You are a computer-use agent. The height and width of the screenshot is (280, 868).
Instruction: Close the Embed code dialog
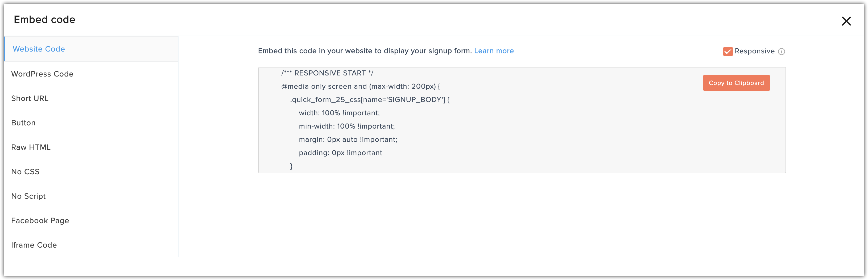(x=846, y=21)
